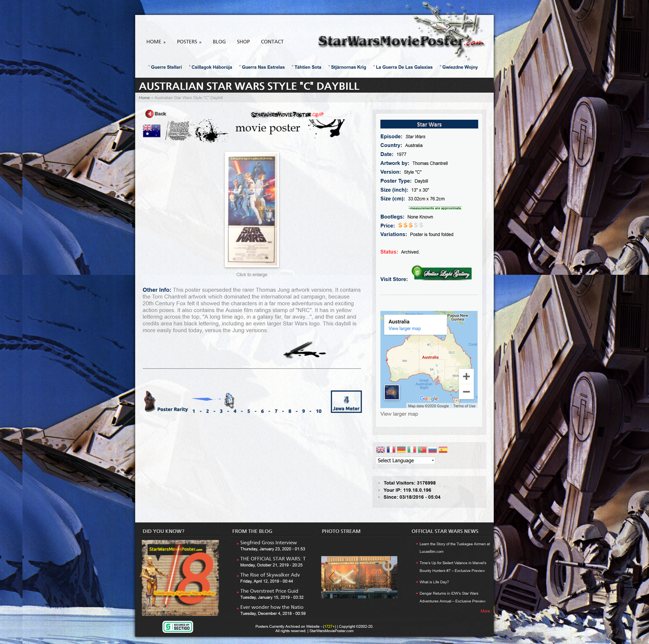
Task: Click the 'Thomas Chantrell' artwork value
Action: coord(430,163)
